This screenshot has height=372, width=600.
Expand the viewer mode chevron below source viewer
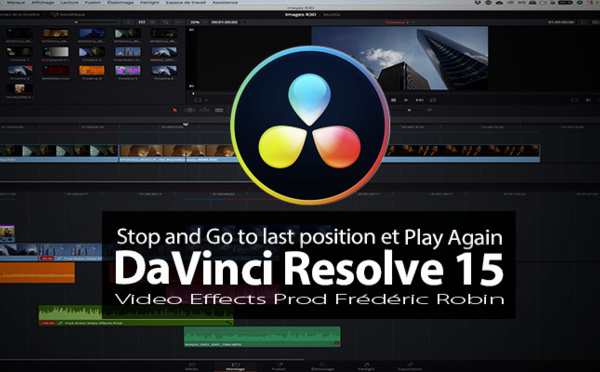point(207,100)
